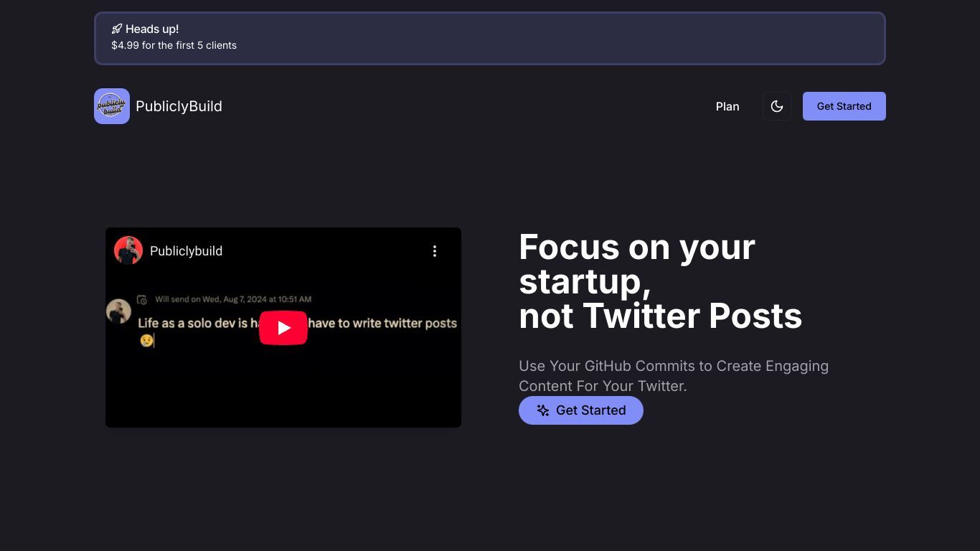Click the scheduled send clock icon in video
Screen dimensions: 980x551
coord(142,299)
